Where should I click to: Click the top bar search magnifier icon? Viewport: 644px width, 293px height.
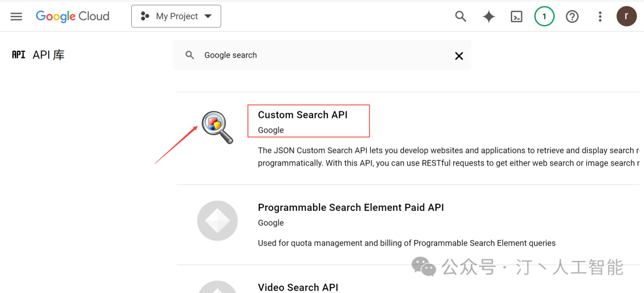click(x=461, y=17)
